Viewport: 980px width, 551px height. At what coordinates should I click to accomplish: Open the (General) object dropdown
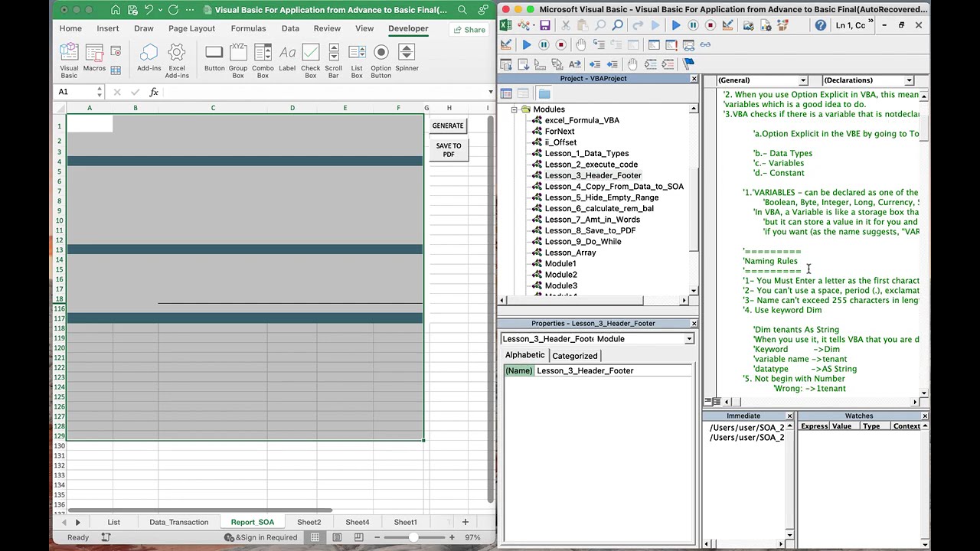coord(803,80)
